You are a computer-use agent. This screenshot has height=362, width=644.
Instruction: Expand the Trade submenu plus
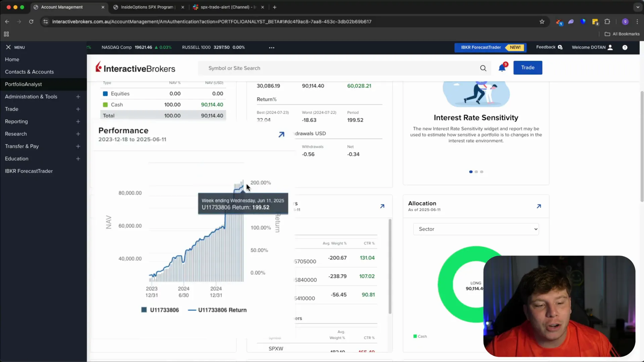tap(78, 109)
